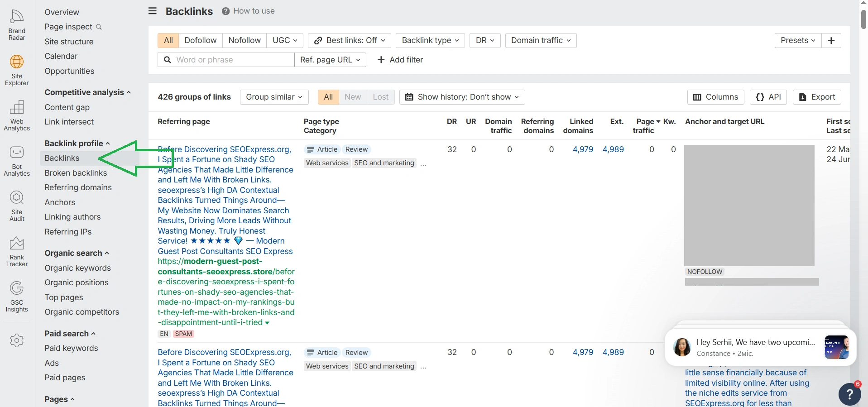Open Organic competitors report
This screenshot has height=407, width=868.
82,312
